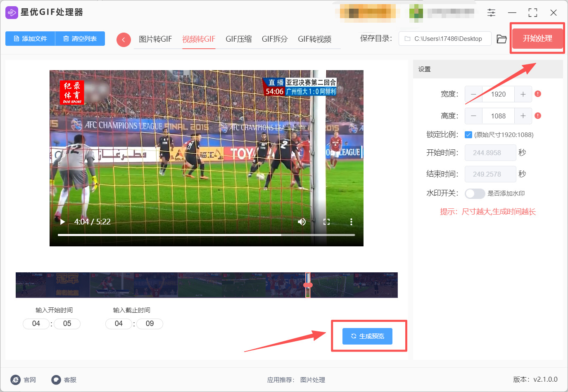Image resolution: width=568 pixels, height=392 pixels.
Task: Click the 结束时间 field showing 249.2578
Action: (490, 174)
